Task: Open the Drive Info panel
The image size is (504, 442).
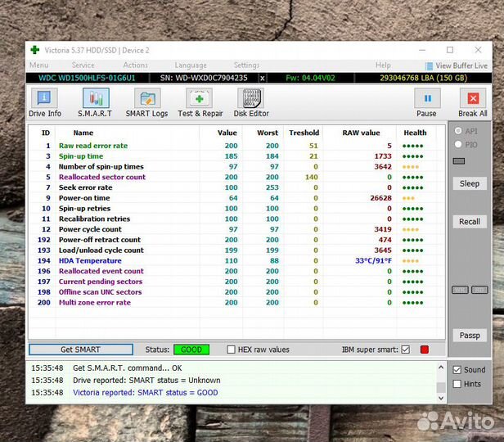Action: pos(45,103)
